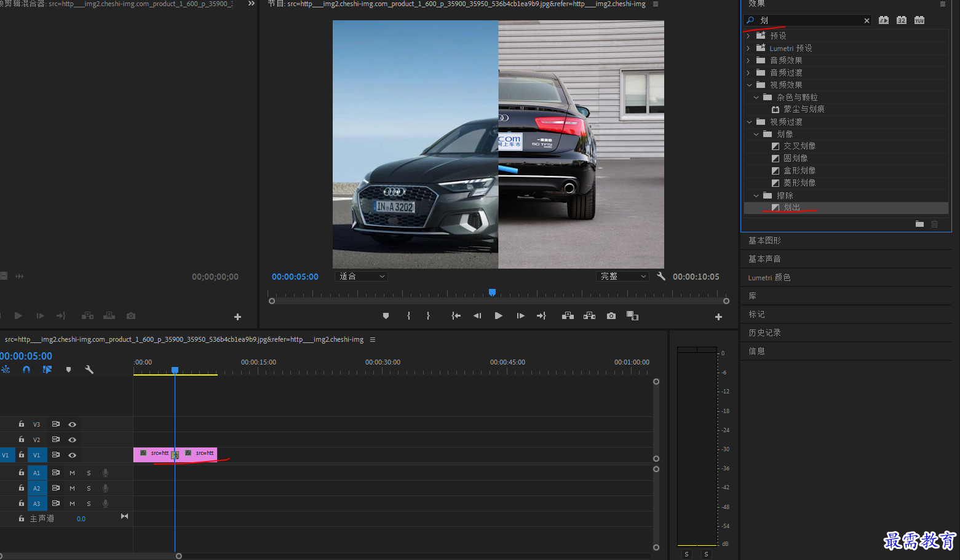
Task: Open program monitor settings wrench
Action: click(661, 277)
